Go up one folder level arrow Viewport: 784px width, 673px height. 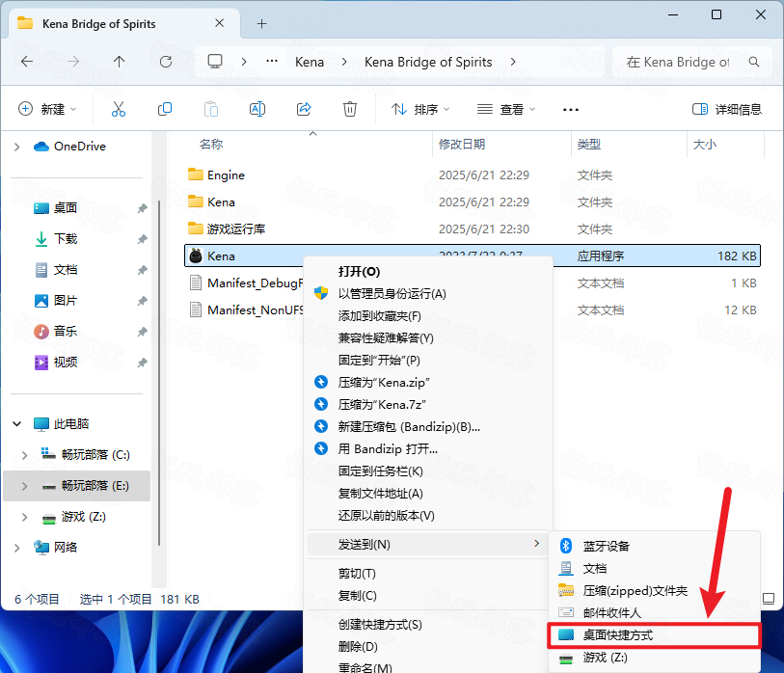point(119,62)
